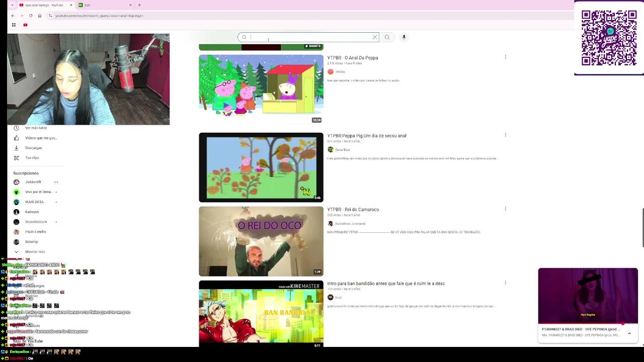This screenshot has width=644, height=362.
Task: Click the streamer webcam overlay
Action: [88, 79]
